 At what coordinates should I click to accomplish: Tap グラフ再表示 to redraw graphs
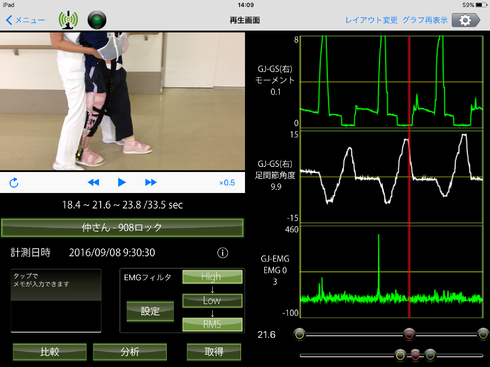coord(425,20)
